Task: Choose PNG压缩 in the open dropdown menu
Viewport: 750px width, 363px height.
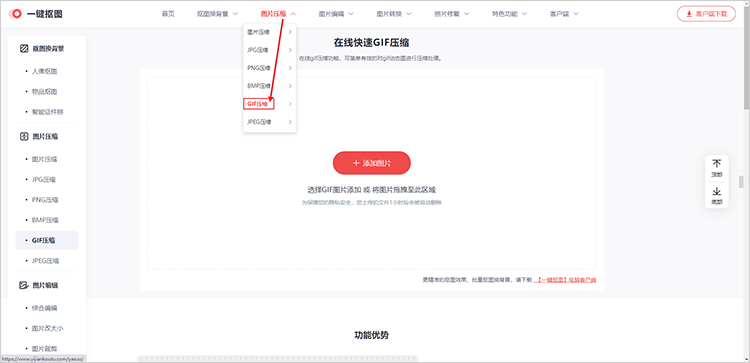Action: click(x=259, y=68)
